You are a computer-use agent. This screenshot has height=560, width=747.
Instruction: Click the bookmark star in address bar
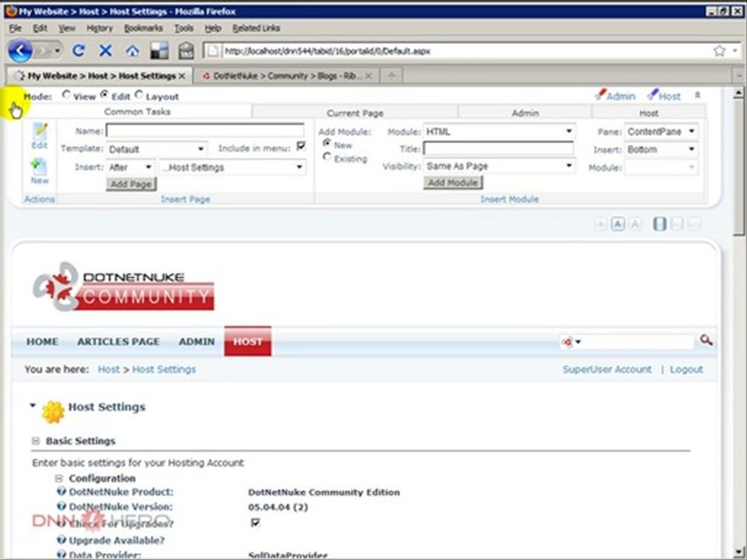719,51
